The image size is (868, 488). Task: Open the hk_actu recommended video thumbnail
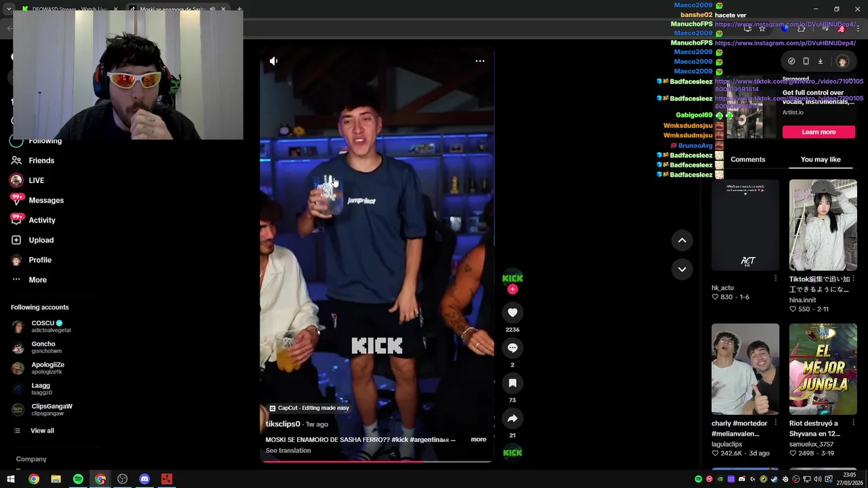pyautogui.click(x=745, y=225)
